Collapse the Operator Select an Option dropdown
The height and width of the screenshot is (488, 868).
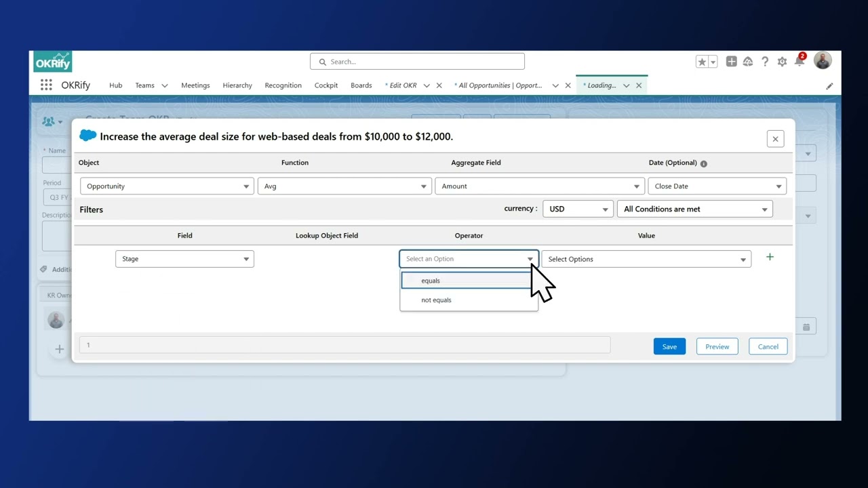point(469,259)
